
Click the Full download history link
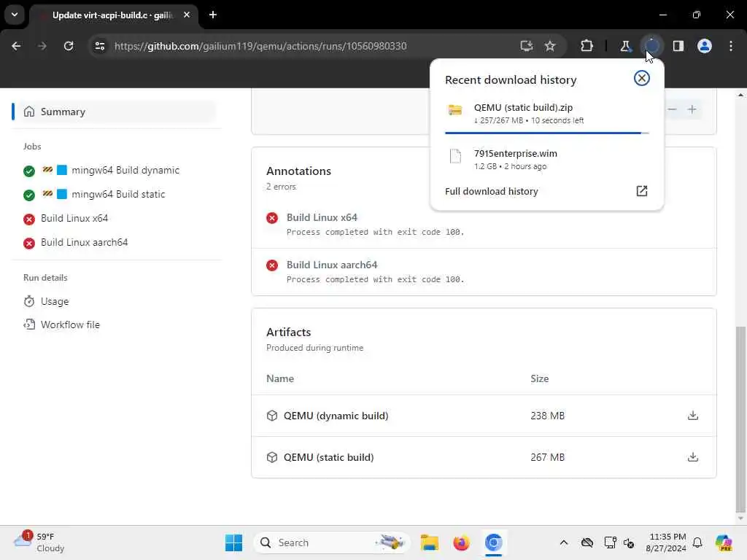click(x=491, y=191)
